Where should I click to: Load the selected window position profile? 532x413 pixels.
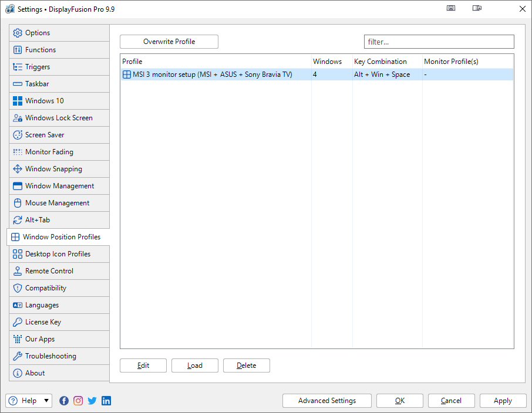[x=195, y=365]
